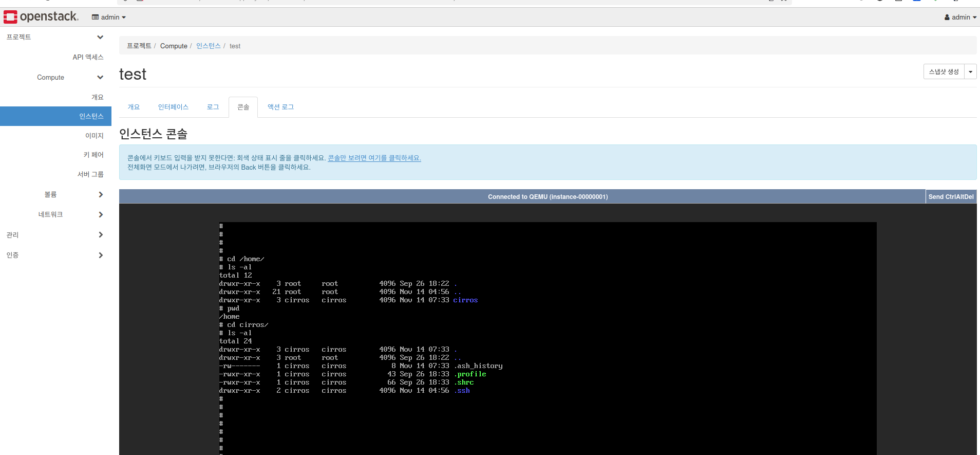Open the admin user menu
The height and width of the screenshot is (455, 980).
(960, 17)
